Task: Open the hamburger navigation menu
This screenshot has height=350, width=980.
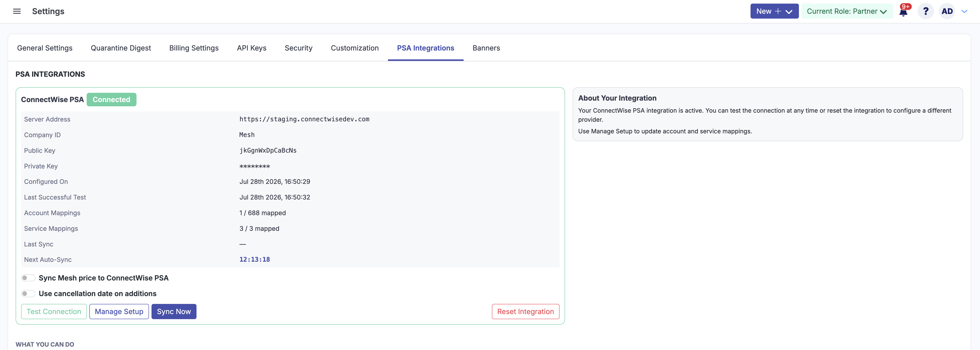Action: coord(17,11)
